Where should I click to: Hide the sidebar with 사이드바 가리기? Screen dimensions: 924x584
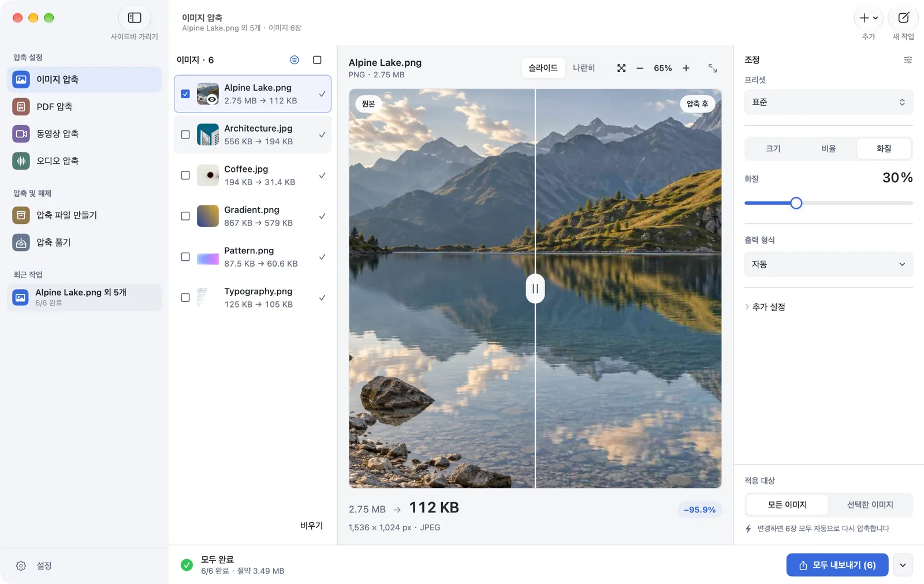coord(134,18)
